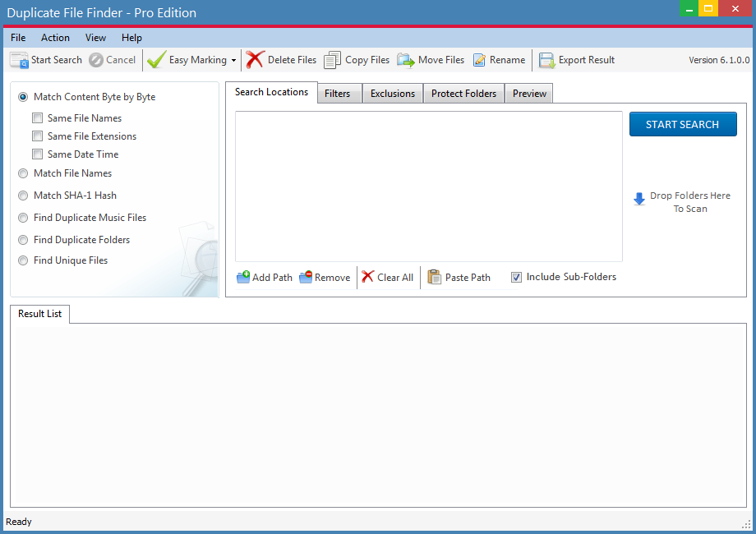Select the Result List tab
756x534 pixels.
coord(40,314)
